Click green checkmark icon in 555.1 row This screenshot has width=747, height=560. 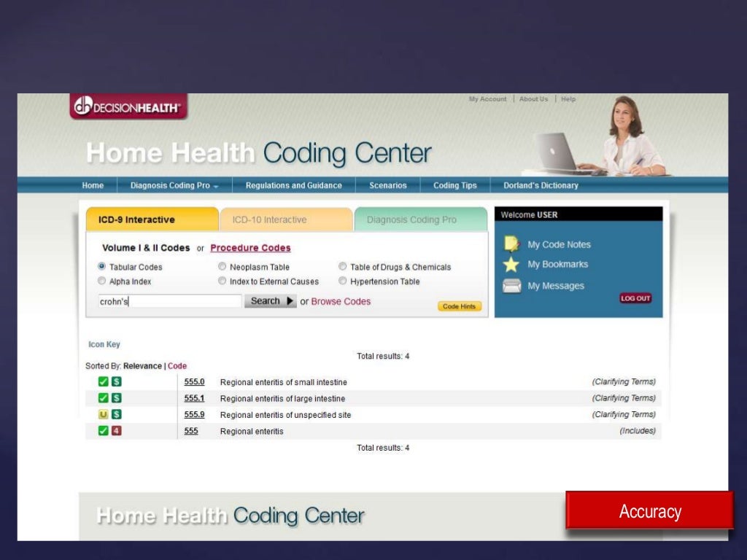[103, 397]
